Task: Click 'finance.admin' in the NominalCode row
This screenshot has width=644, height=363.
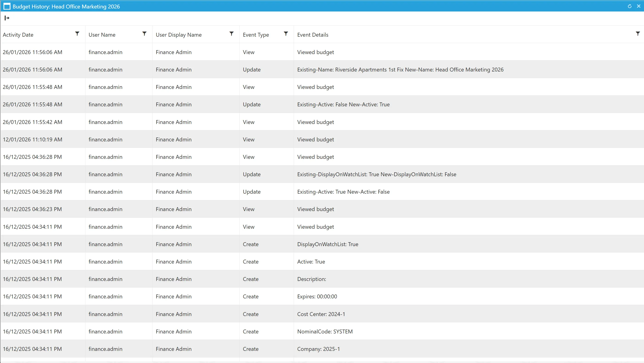Action: tap(106, 331)
